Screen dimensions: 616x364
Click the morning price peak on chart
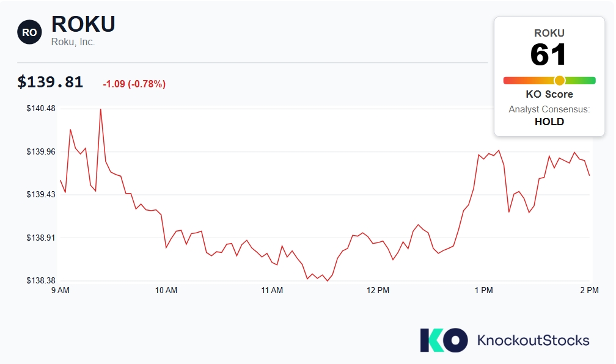(x=101, y=109)
